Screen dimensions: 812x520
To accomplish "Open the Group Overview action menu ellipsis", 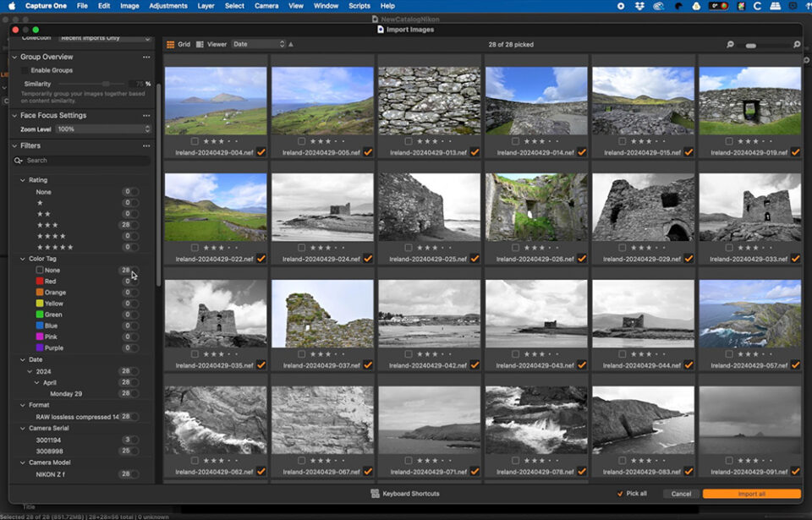I will [x=145, y=57].
